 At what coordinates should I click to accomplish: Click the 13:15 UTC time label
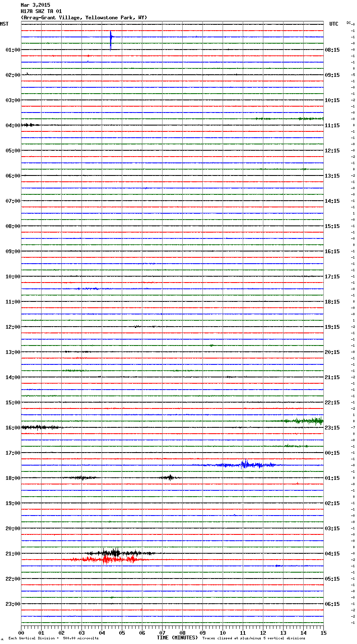pos(332,176)
